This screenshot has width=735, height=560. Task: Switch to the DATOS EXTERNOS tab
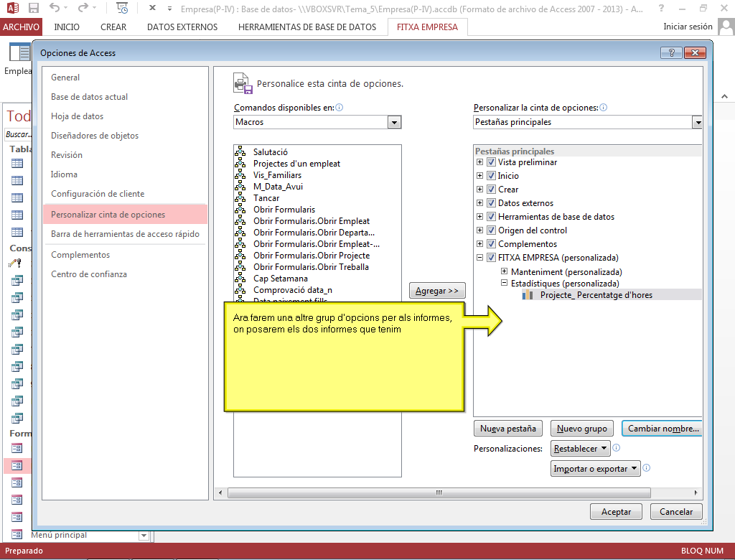(x=182, y=27)
